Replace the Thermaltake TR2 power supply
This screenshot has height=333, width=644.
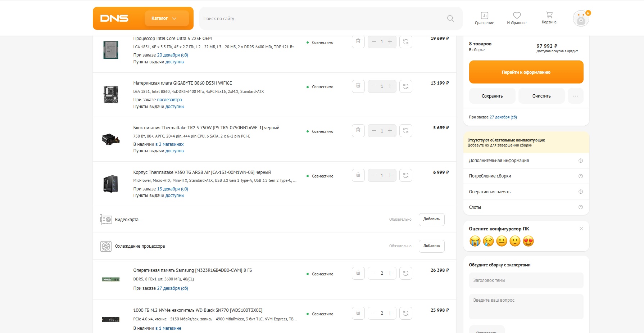tap(405, 131)
